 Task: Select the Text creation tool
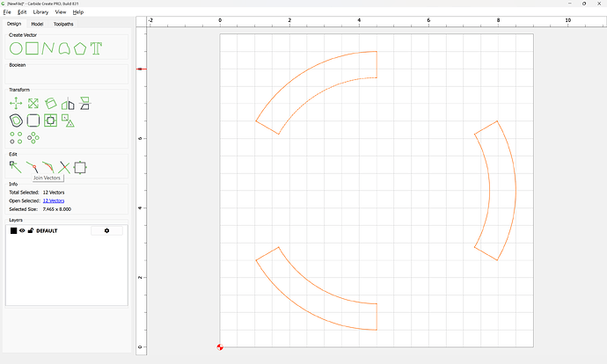click(97, 48)
